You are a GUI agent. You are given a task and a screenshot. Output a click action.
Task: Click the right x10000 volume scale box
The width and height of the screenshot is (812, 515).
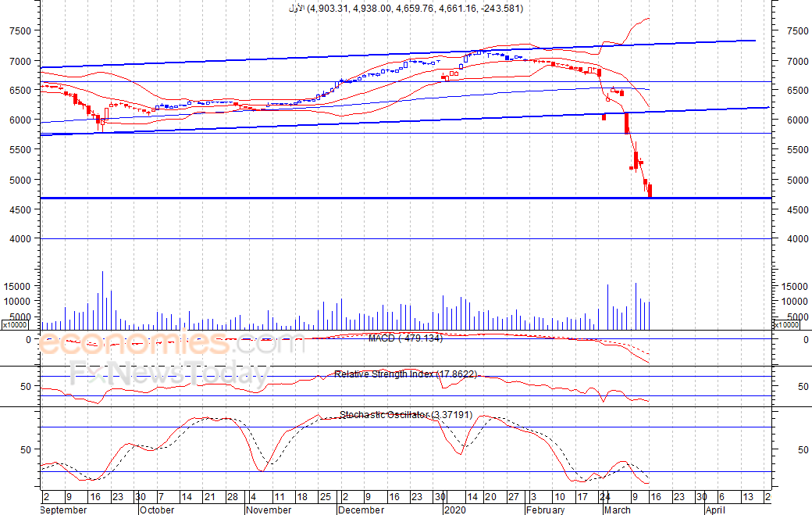click(786, 325)
